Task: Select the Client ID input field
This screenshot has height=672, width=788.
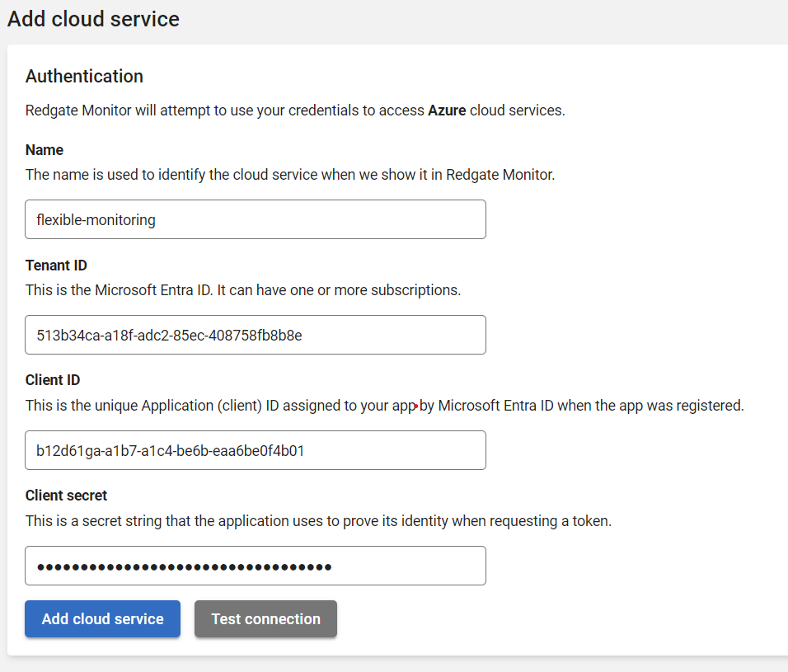Action: [256, 450]
